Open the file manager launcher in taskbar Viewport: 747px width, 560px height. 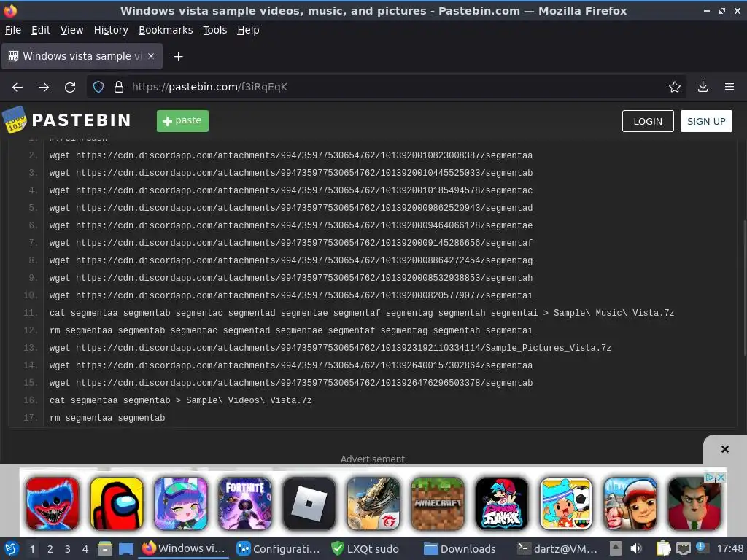(x=105, y=549)
